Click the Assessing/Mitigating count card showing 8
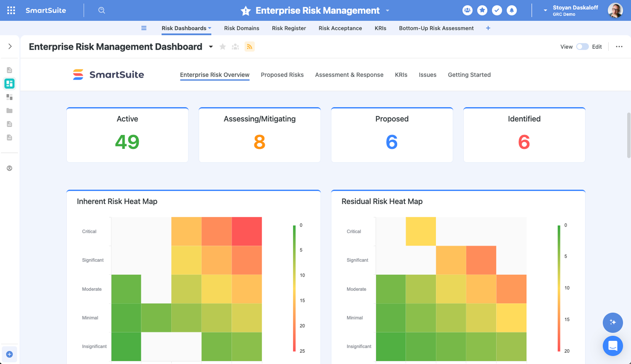This screenshot has height=364, width=631. click(260, 135)
